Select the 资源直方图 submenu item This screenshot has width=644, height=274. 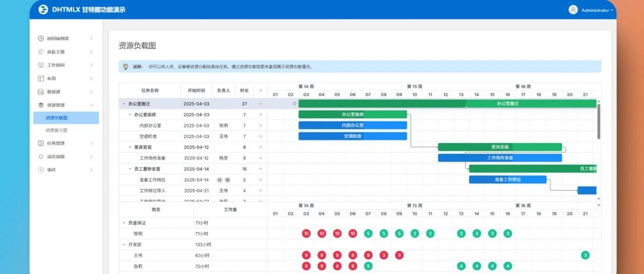(x=66, y=130)
